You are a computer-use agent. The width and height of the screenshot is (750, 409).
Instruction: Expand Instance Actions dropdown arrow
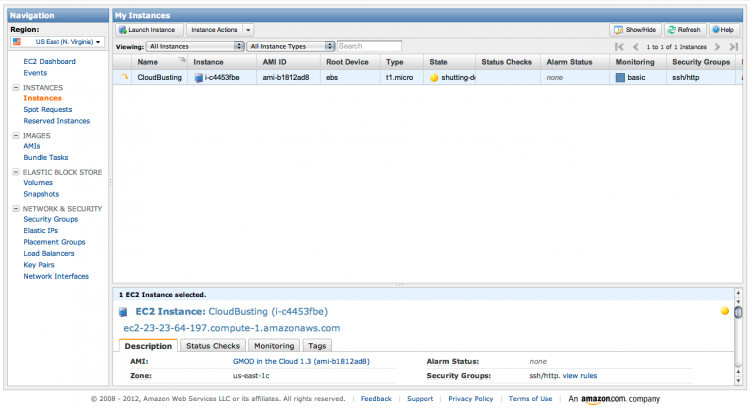(248, 30)
